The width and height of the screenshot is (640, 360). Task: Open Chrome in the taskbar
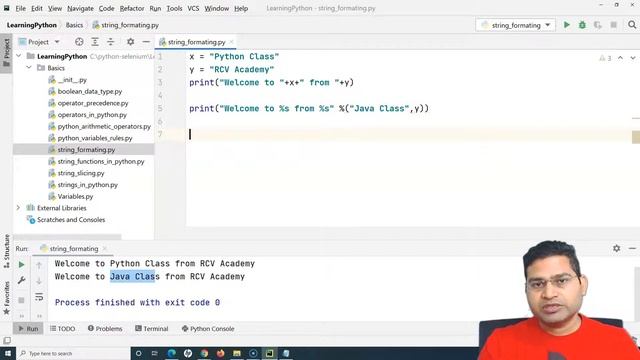click(204, 353)
